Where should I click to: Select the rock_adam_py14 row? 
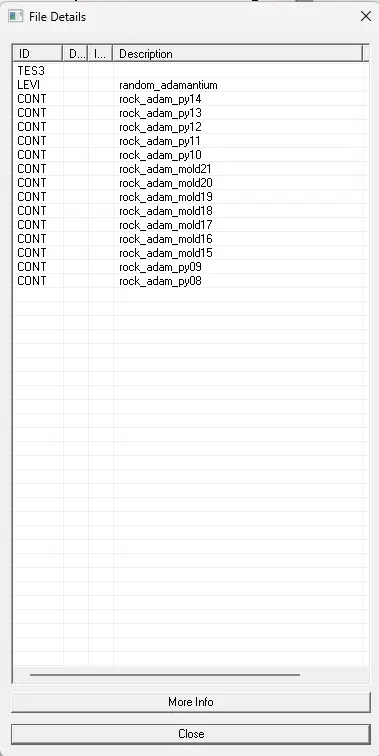(x=190, y=99)
